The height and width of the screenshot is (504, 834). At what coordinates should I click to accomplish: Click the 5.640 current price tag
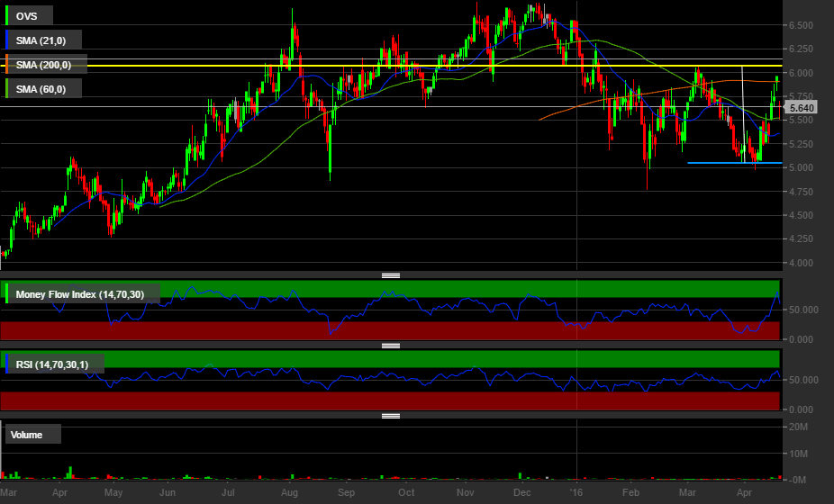[801, 108]
